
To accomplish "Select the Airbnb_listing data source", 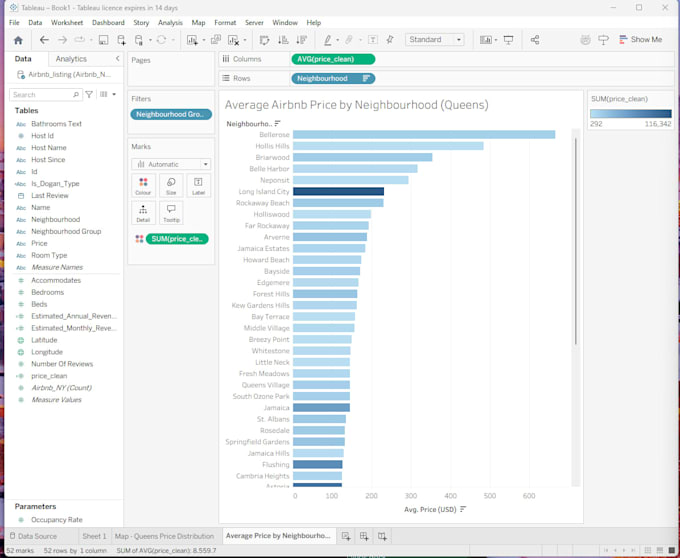I will (x=64, y=75).
